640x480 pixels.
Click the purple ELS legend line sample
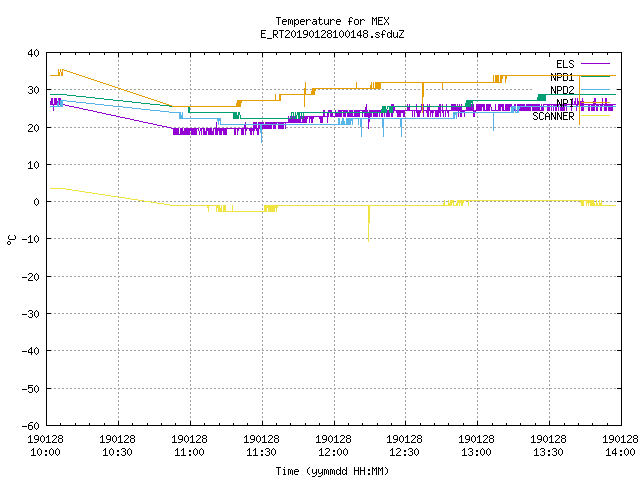[x=595, y=64]
